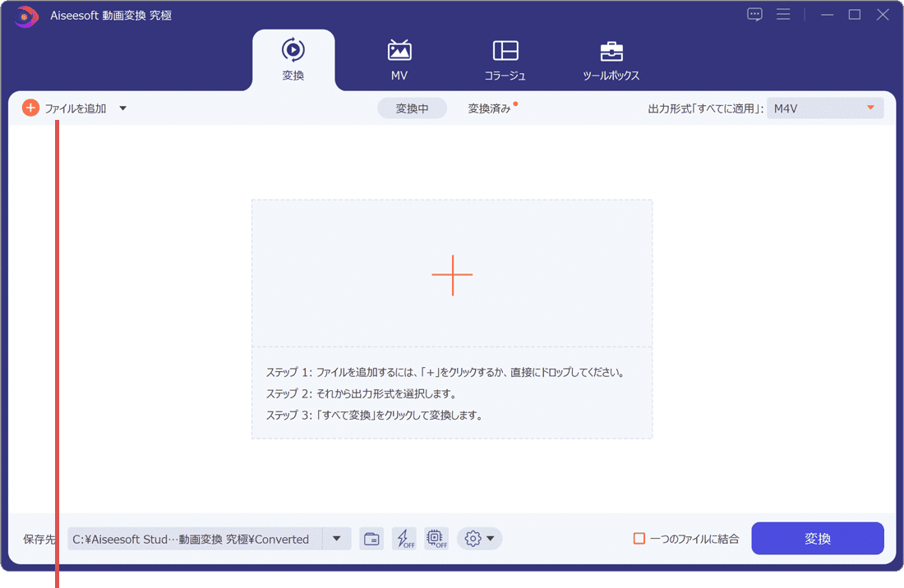Turn on the GPU chip OFF toggle
Screen dimensions: 904x588
click(x=436, y=538)
